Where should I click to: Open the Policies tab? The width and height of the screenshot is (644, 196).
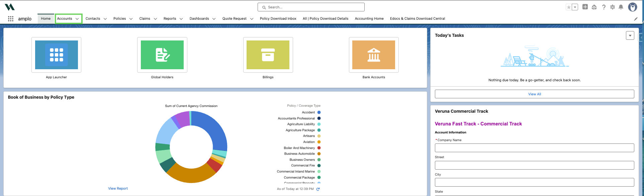(x=120, y=19)
